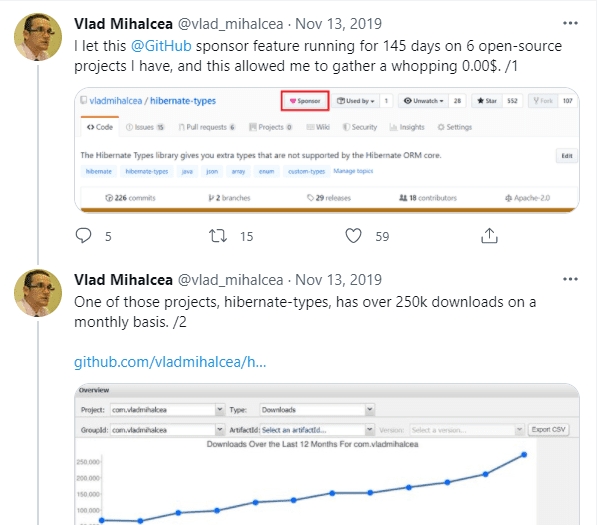616x525 pixels.
Task: Open more options on the first tweet
Action: pyautogui.click(x=570, y=23)
